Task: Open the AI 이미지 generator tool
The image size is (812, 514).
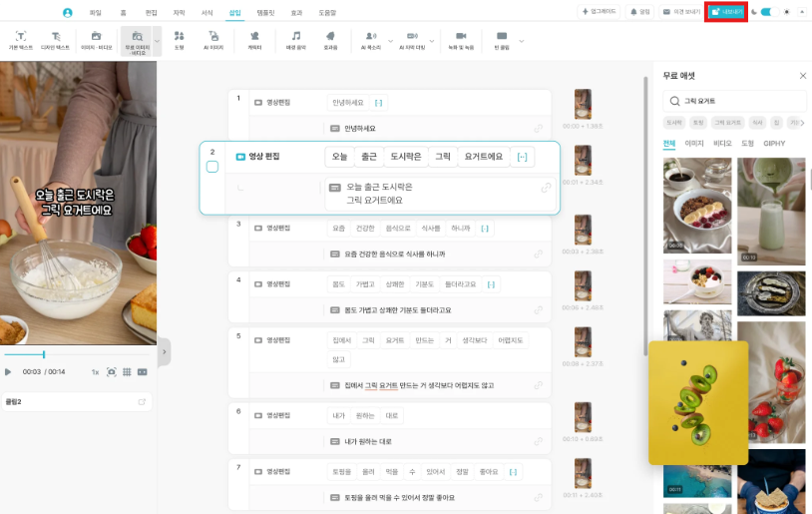Action: click(213, 40)
